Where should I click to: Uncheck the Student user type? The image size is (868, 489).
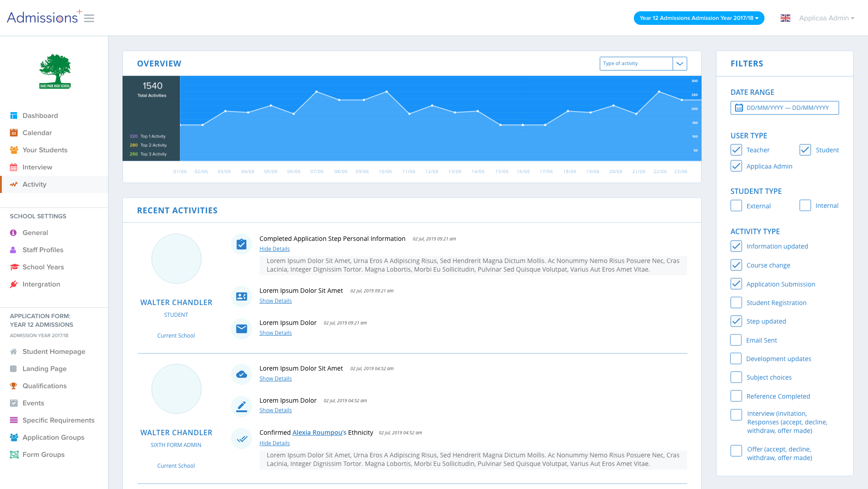(805, 150)
